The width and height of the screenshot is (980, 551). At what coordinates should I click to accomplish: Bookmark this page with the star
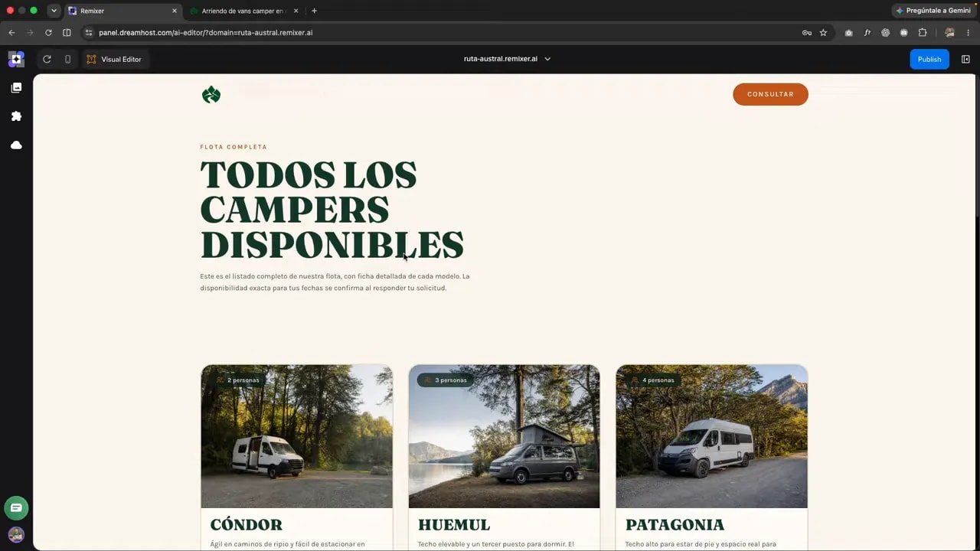[823, 33]
